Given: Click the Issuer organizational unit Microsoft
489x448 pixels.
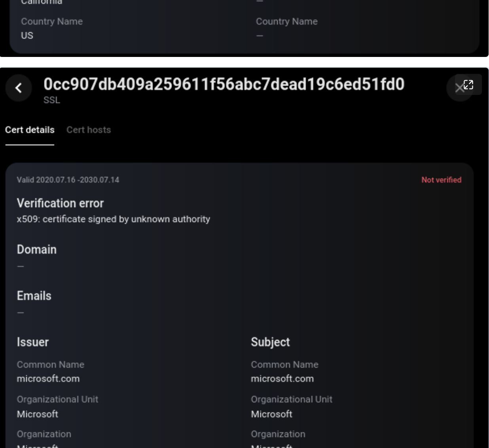Looking at the screenshot, I should 38,414.
